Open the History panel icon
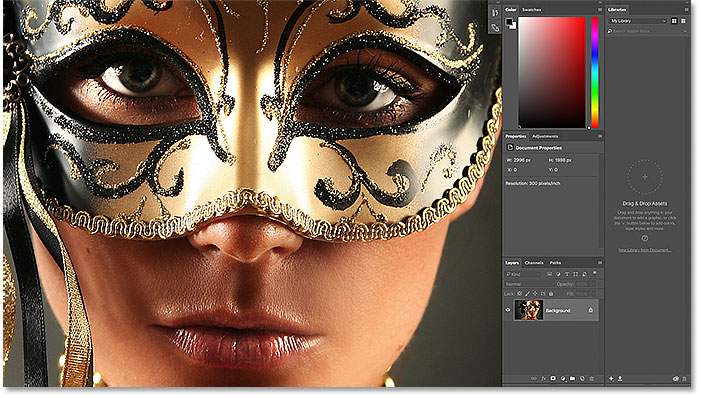The width and height of the screenshot is (701, 398). click(495, 13)
